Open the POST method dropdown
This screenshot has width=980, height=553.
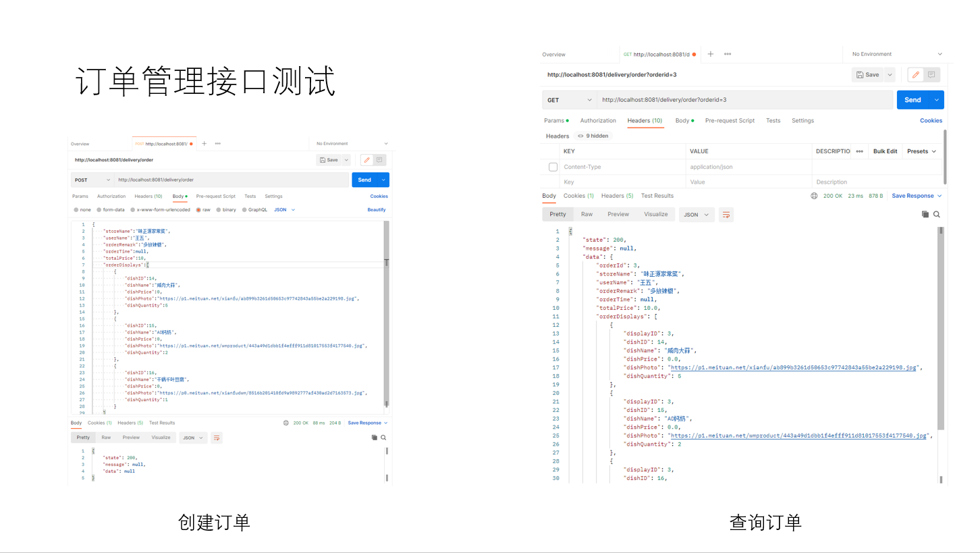tap(92, 180)
